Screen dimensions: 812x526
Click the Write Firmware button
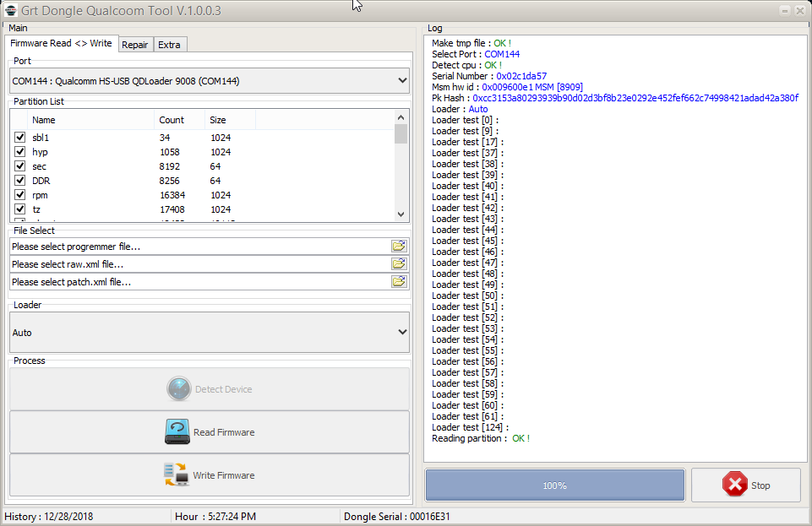click(210, 474)
